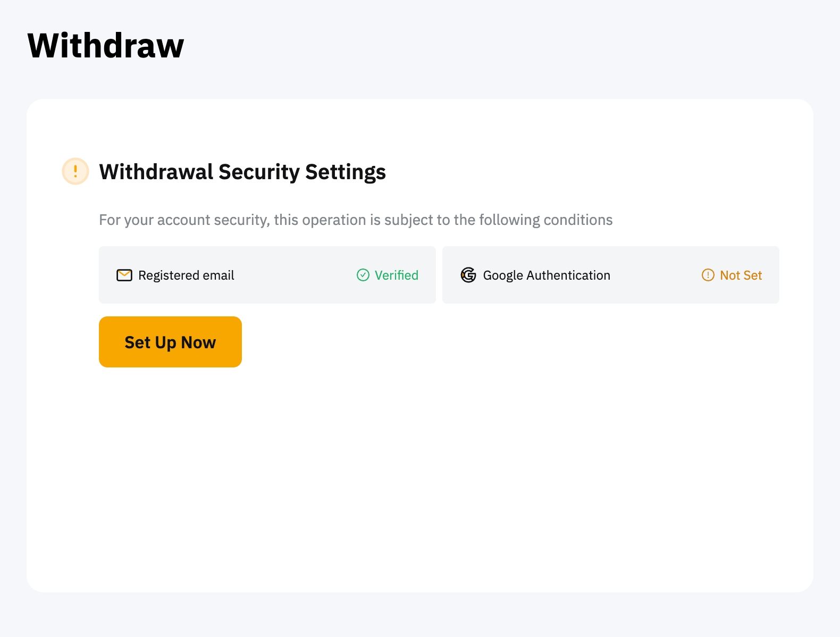Click the Withdrawal Security Settings heading

point(242,172)
